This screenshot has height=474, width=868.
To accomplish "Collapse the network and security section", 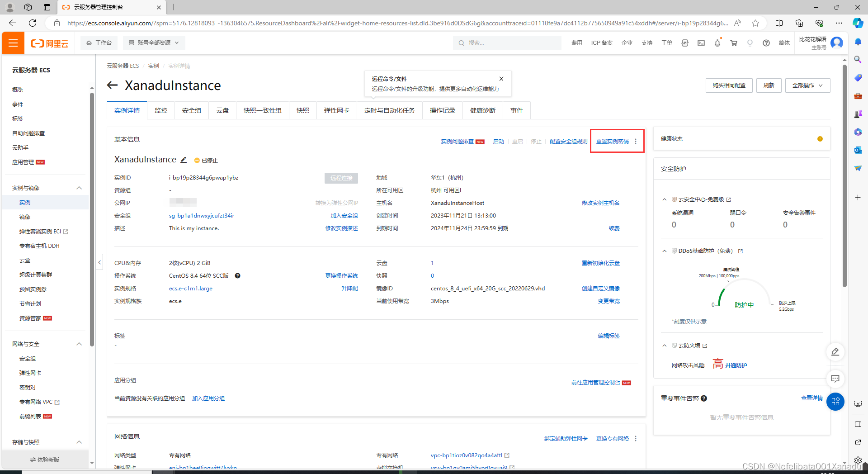I will 79,344.
